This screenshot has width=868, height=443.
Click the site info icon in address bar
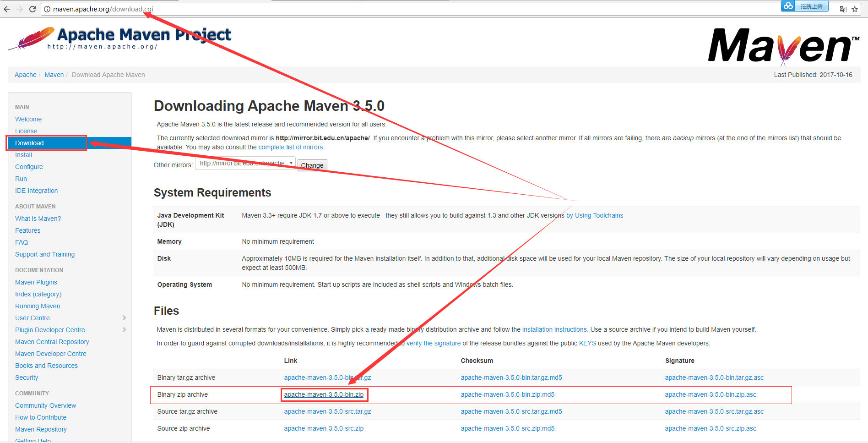pos(47,9)
